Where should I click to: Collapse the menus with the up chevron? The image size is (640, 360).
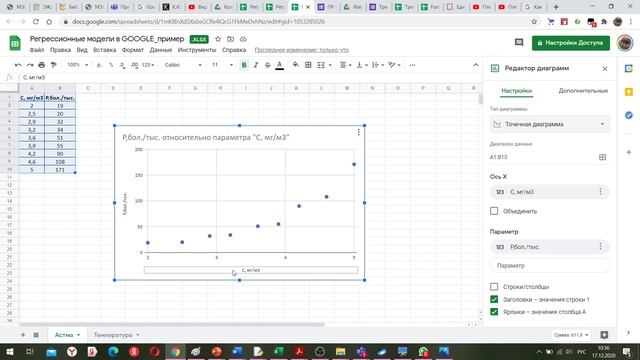coord(476,65)
